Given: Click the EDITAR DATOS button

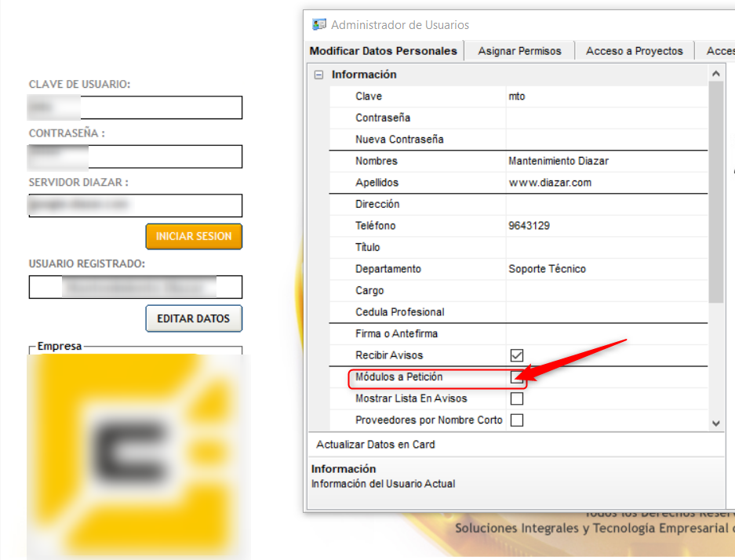Looking at the screenshot, I should coord(194,318).
